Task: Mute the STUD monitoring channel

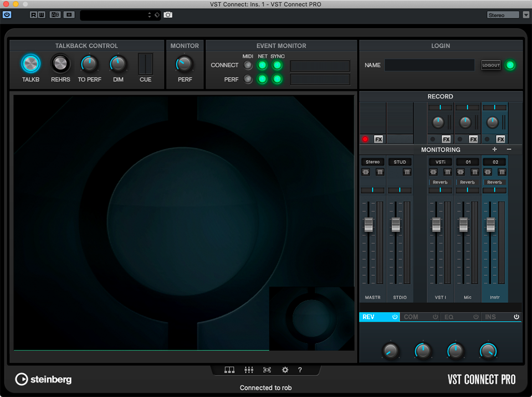Action: [407, 172]
